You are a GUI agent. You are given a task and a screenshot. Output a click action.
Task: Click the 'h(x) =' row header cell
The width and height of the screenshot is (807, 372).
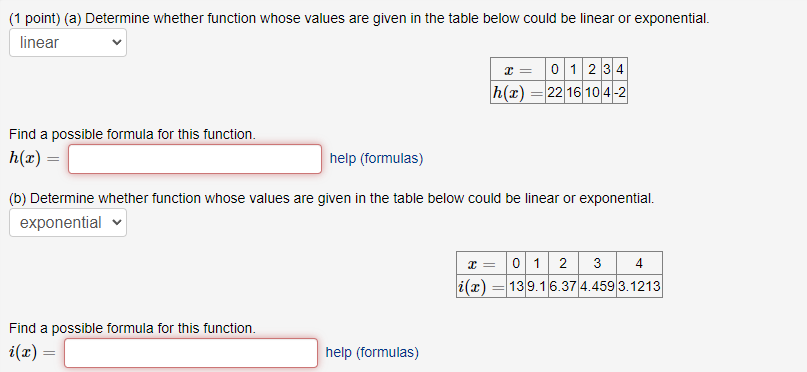point(518,93)
